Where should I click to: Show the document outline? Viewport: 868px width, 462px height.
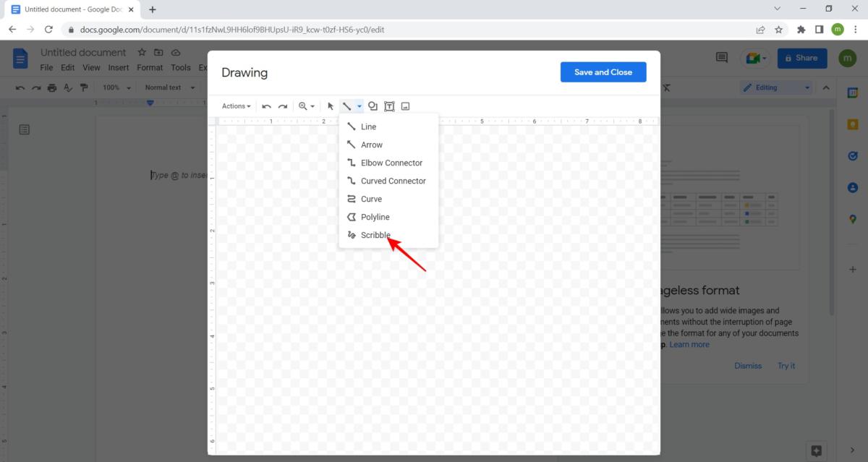click(x=24, y=129)
